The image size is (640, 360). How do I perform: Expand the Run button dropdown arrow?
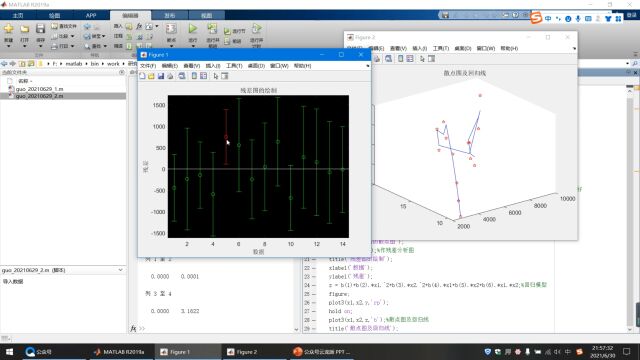click(193, 46)
